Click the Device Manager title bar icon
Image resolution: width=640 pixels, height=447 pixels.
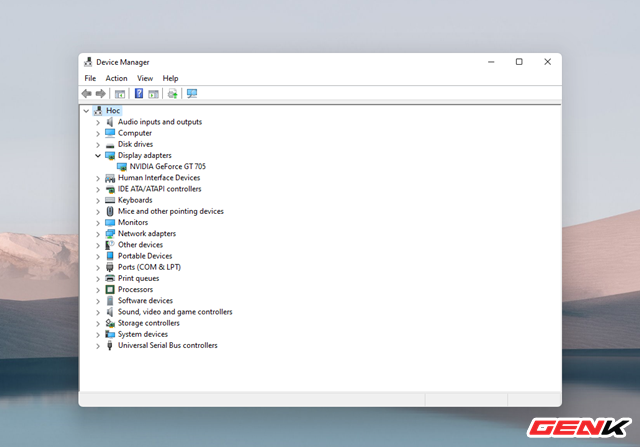tap(88, 62)
